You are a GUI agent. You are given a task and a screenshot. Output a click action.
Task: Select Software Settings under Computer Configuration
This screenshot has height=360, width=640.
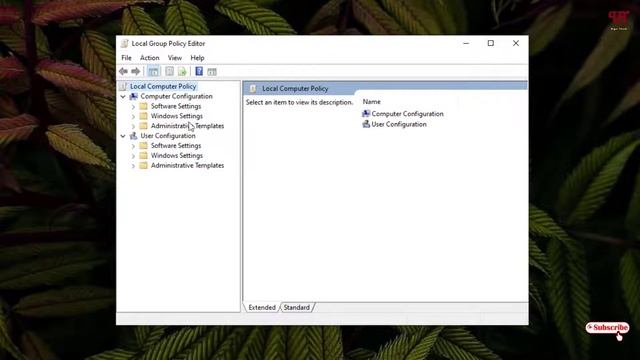click(176, 106)
